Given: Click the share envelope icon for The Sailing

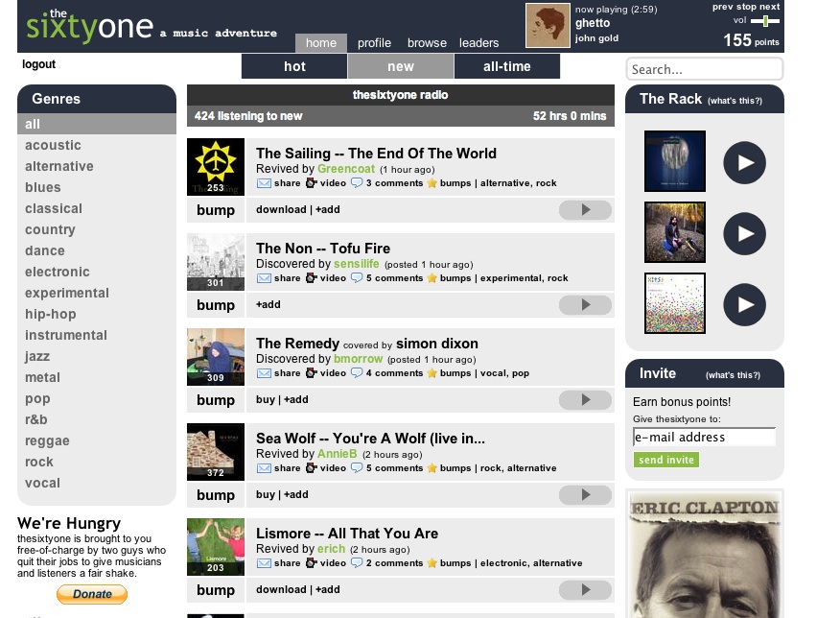Looking at the screenshot, I should click(x=264, y=183).
